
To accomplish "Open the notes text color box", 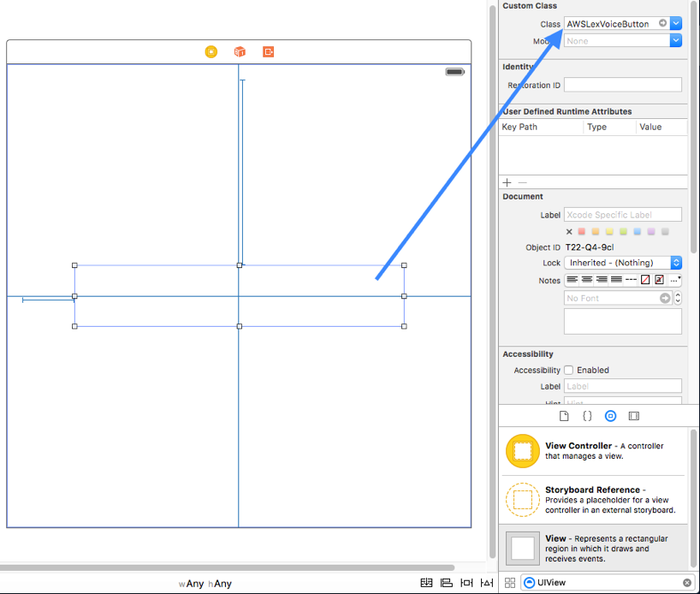I will pos(645,280).
